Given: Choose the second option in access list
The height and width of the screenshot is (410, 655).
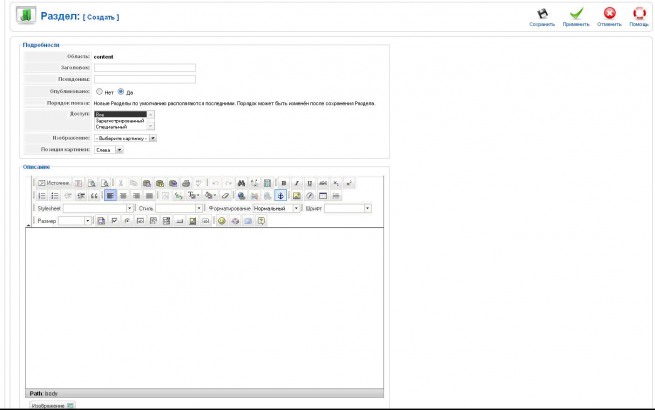Looking at the screenshot, I should (120, 121).
